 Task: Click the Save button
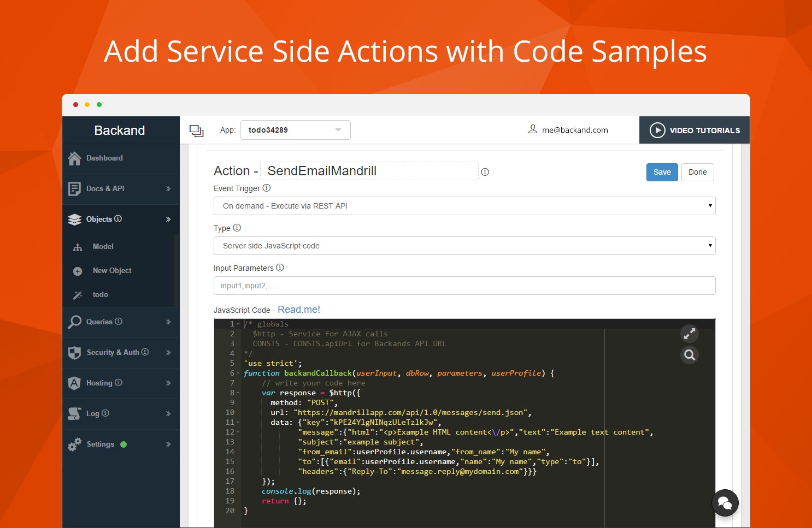662,172
